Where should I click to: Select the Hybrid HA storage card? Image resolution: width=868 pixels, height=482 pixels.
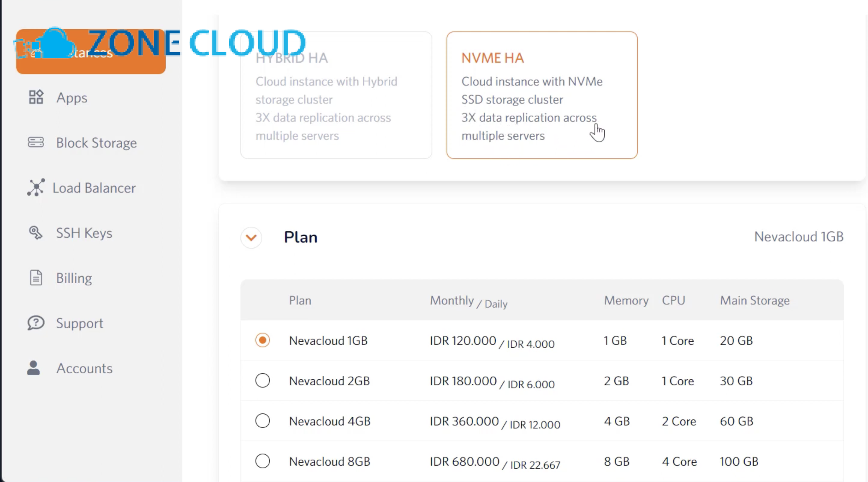[x=336, y=95]
